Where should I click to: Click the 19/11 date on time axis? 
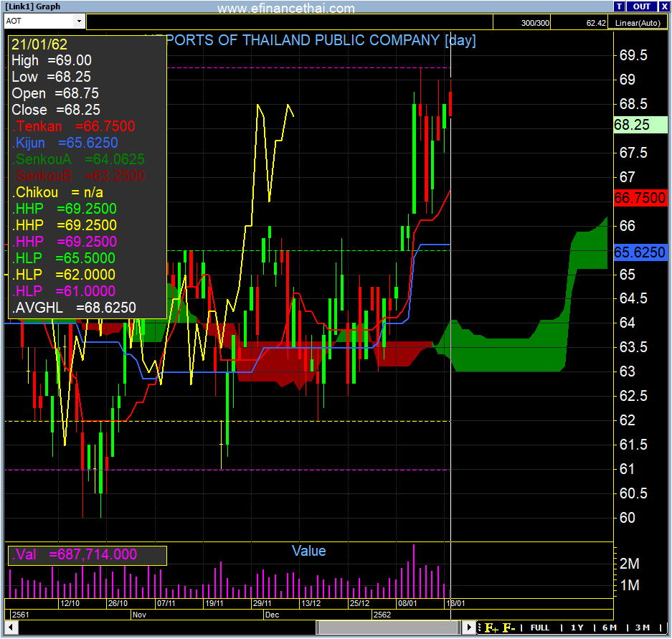214,603
